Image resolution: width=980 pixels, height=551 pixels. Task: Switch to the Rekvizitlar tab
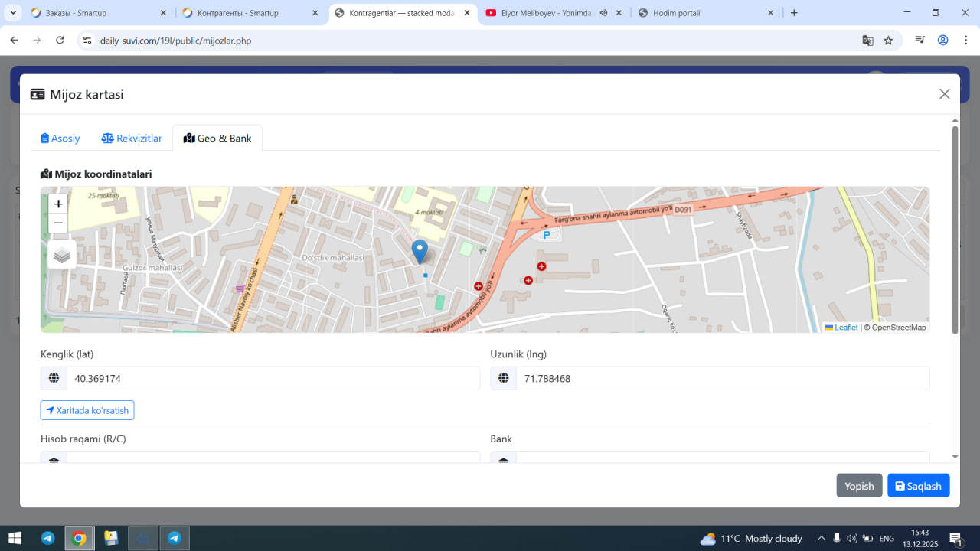click(x=132, y=139)
